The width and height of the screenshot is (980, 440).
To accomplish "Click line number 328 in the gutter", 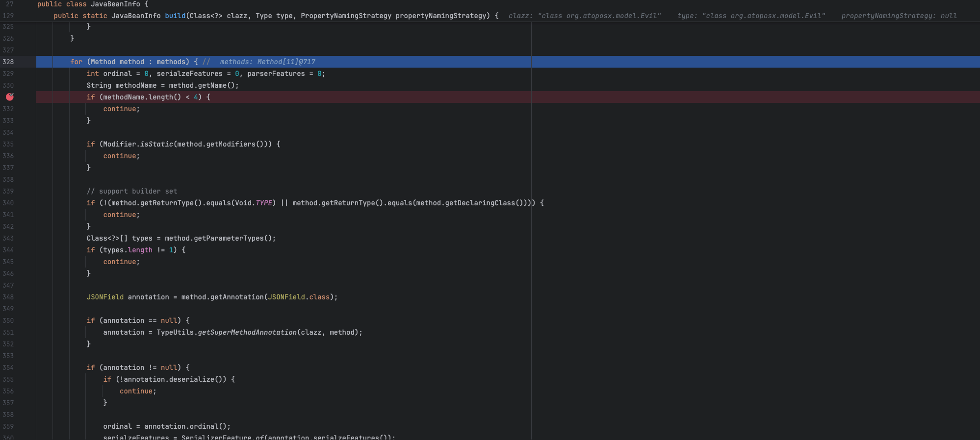I will pos(8,62).
